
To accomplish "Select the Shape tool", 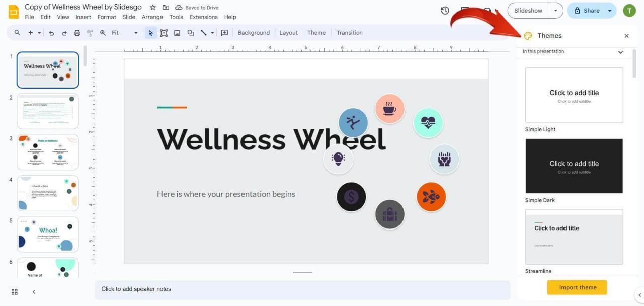I will coord(190,33).
